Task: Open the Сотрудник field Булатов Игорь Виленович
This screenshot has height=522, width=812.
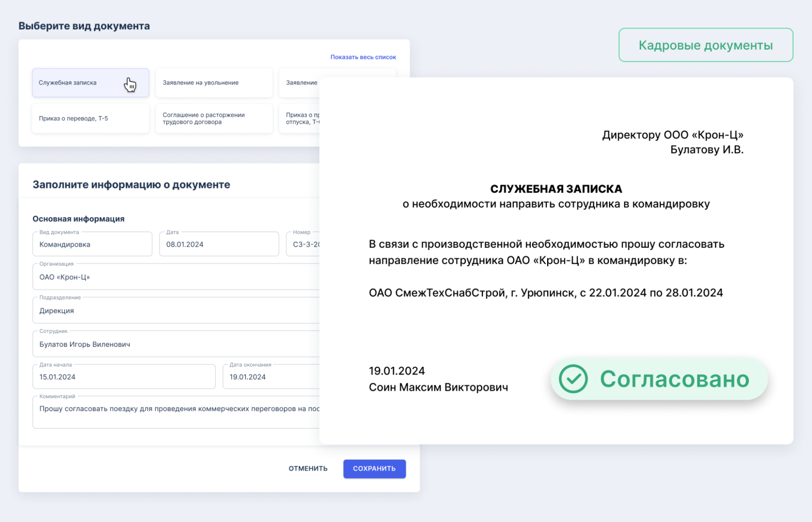Action: [175, 344]
